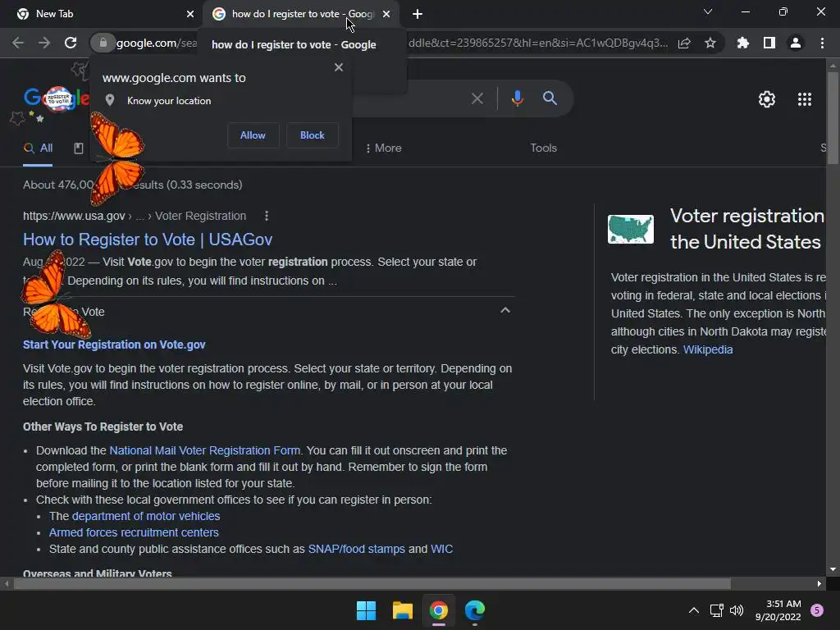Open Google quick settings gear
The image size is (840, 630).
(767, 99)
